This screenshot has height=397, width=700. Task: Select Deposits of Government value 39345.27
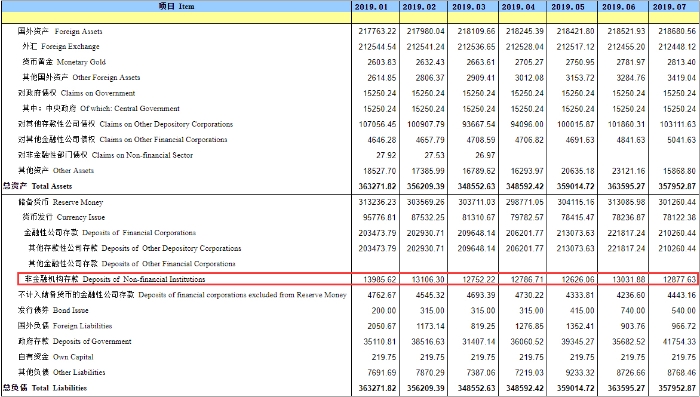578,342
